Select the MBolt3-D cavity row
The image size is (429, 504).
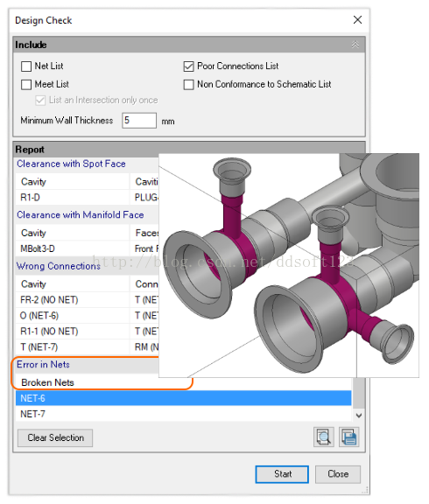coord(87,248)
